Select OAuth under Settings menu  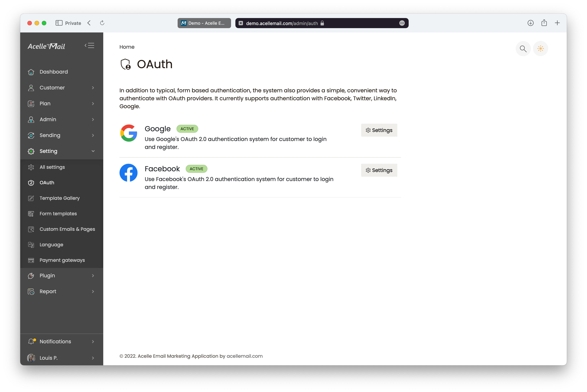point(47,182)
